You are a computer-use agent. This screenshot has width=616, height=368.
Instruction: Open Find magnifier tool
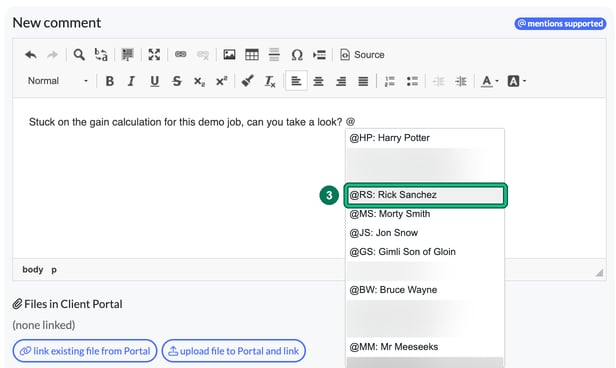79,55
